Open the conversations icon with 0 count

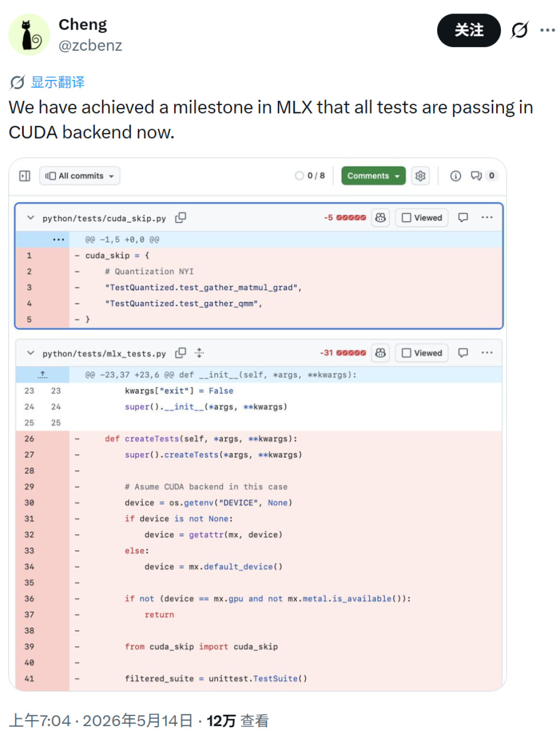[484, 176]
